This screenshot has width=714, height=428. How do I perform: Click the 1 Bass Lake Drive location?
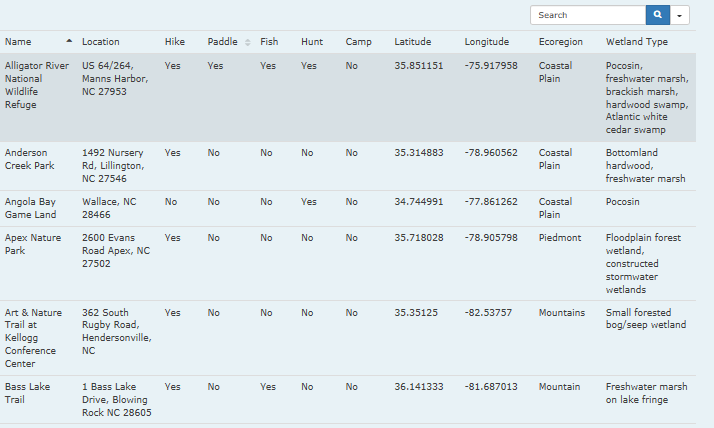tap(117, 399)
